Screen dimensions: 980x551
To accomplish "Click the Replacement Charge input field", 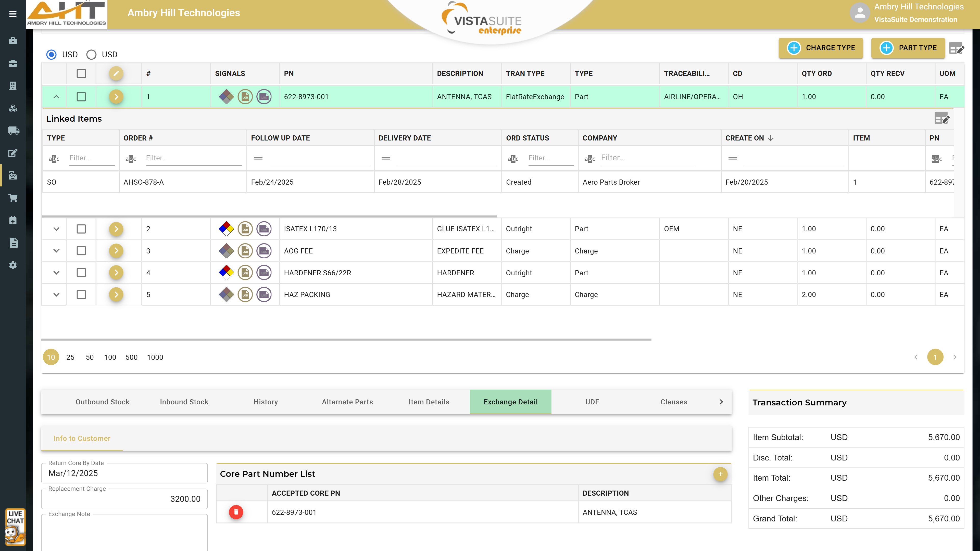I will [x=124, y=499].
